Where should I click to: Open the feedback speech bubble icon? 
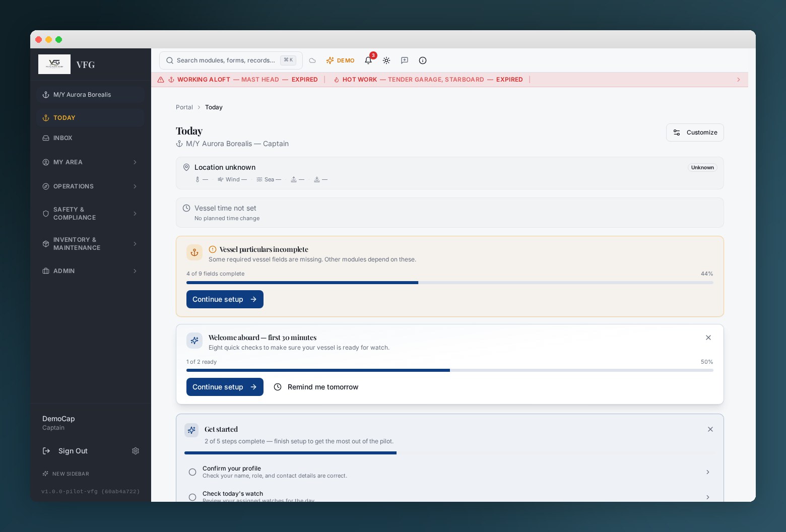coord(405,60)
